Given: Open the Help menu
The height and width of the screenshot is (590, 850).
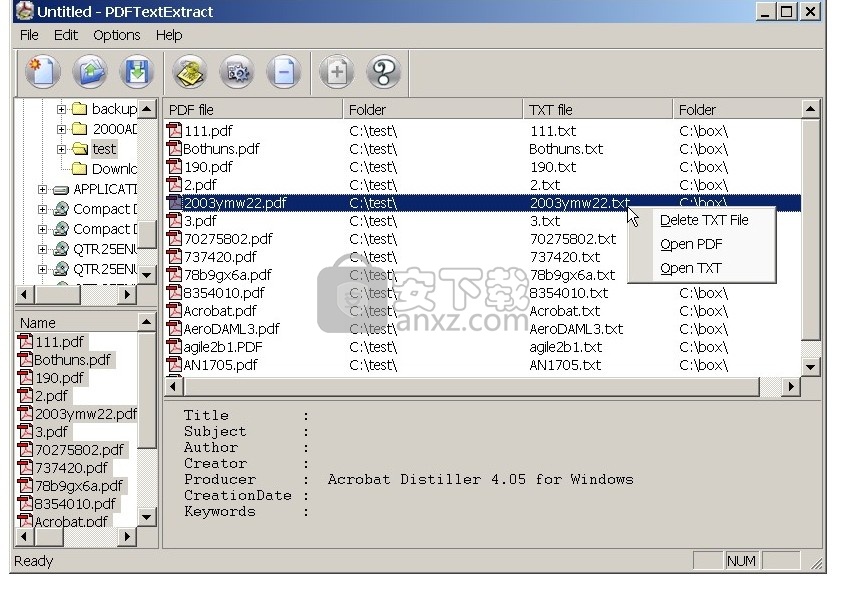Looking at the screenshot, I should click(169, 35).
